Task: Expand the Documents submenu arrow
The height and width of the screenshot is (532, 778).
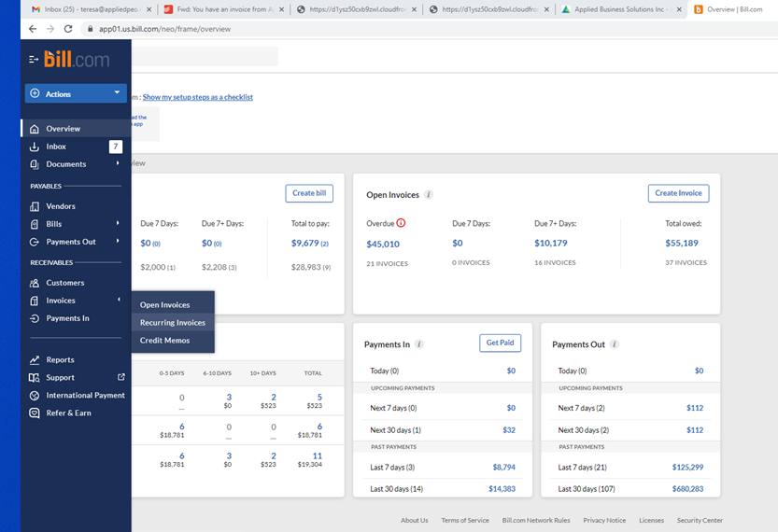Action: (118, 164)
